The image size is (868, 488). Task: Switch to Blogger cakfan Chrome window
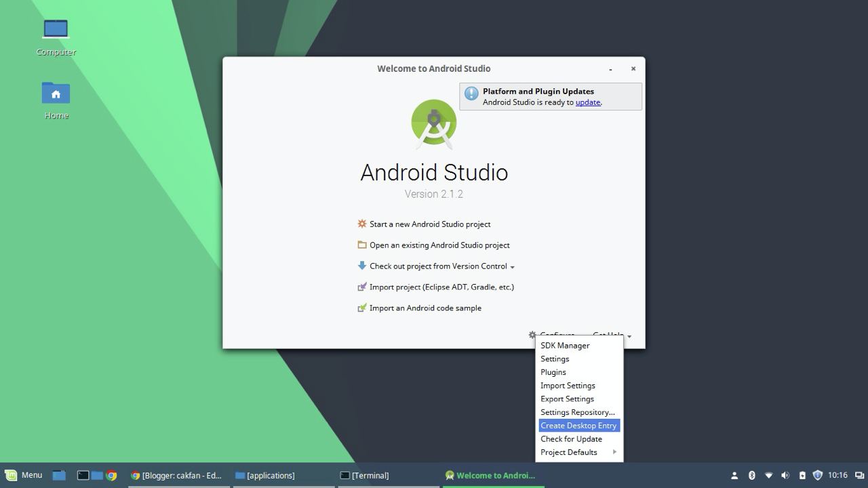click(x=178, y=475)
